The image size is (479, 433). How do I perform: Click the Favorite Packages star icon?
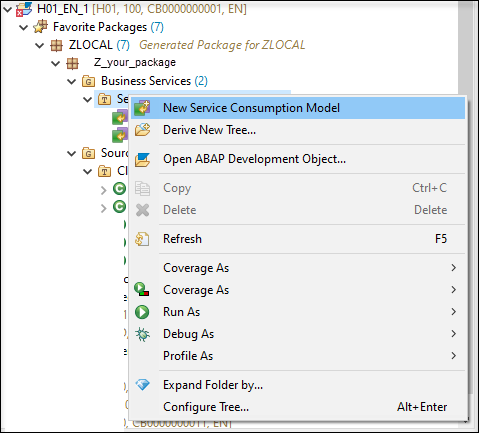40,27
